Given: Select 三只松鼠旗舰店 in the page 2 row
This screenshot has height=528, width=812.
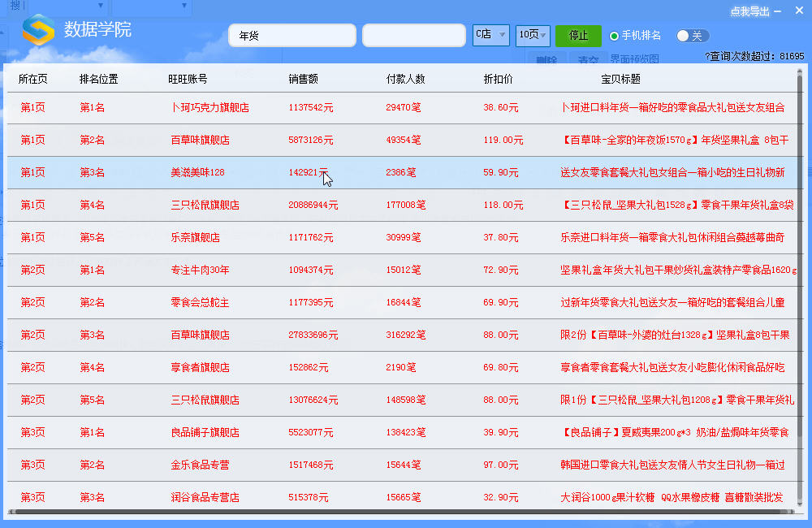Looking at the screenshot, I should click(205, 400).
